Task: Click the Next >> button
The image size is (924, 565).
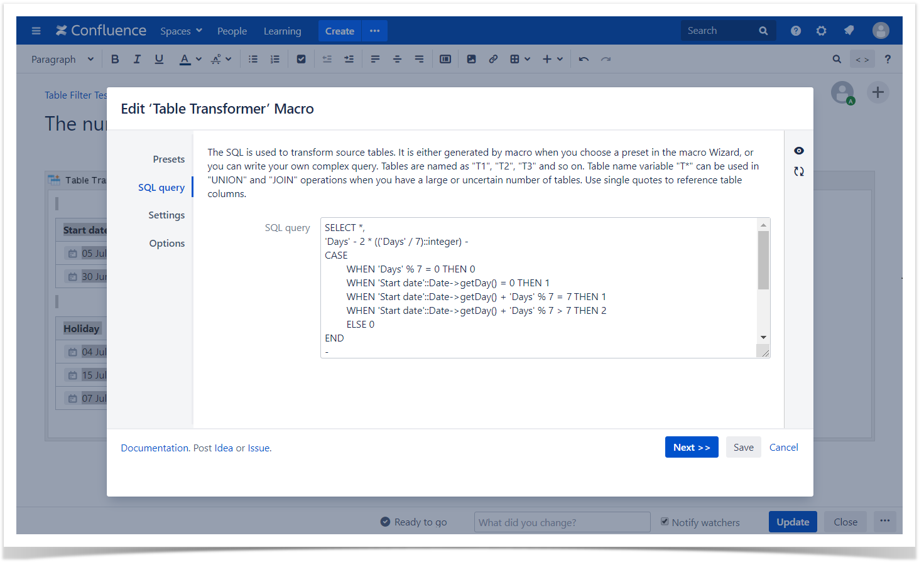Action: coord(692,447)
